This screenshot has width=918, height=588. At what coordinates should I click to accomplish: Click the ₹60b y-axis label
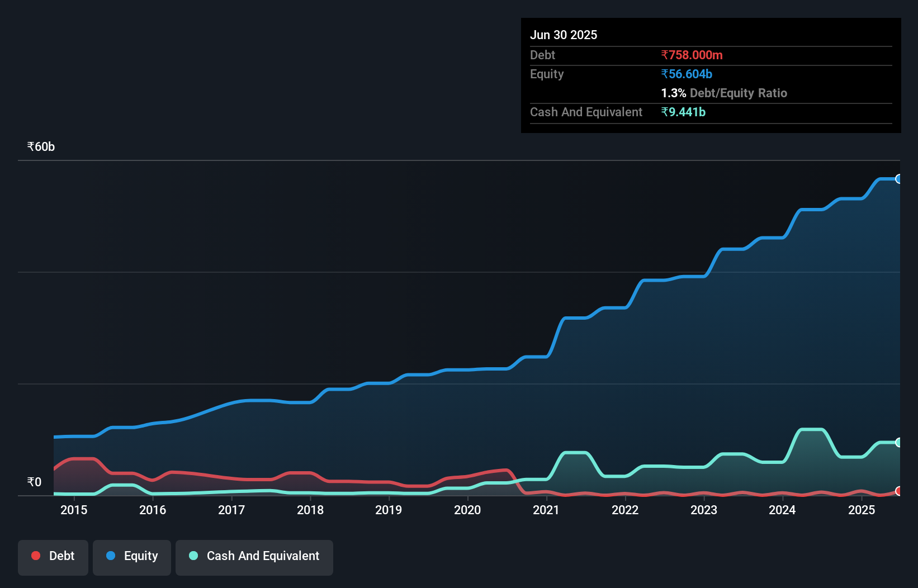[x=41, y=147]
